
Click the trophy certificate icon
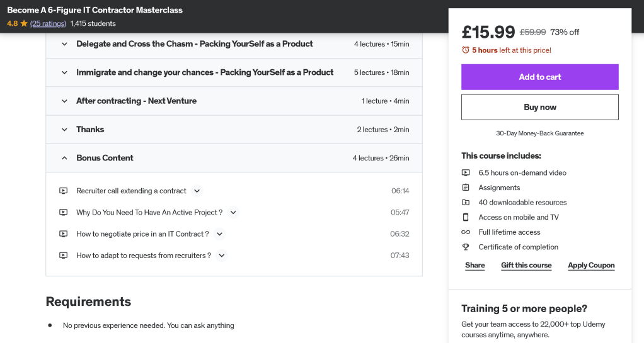[465, 247]
